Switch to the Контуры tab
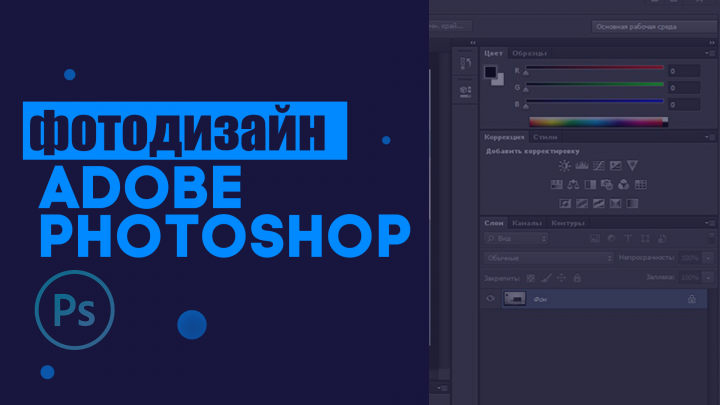Screen dimensions: 720x405 [x=568, y=223]
